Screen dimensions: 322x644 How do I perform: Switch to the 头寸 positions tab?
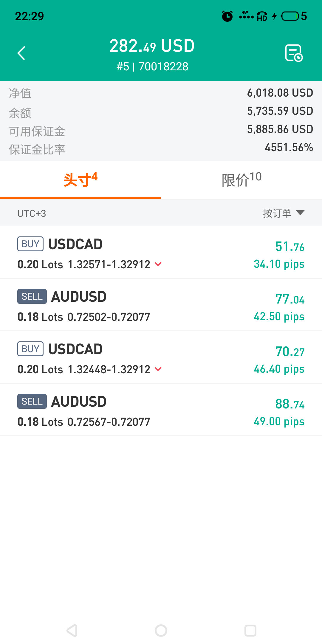(80, 180)
